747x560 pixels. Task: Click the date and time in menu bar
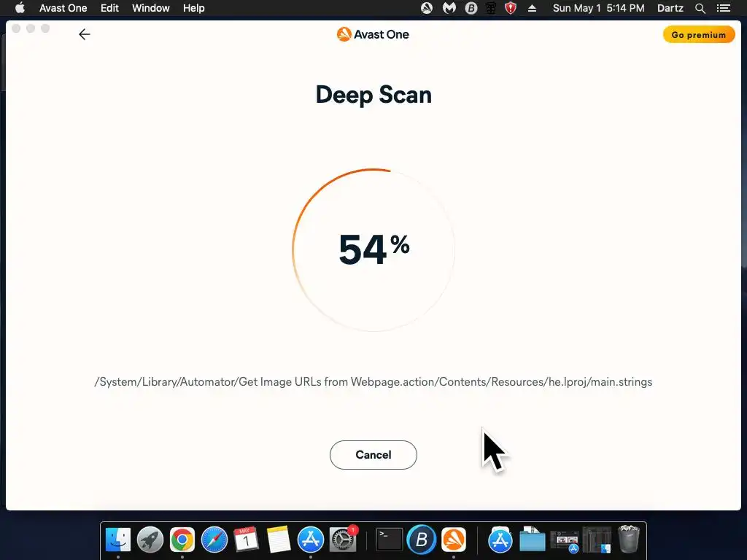coord(598,8)
